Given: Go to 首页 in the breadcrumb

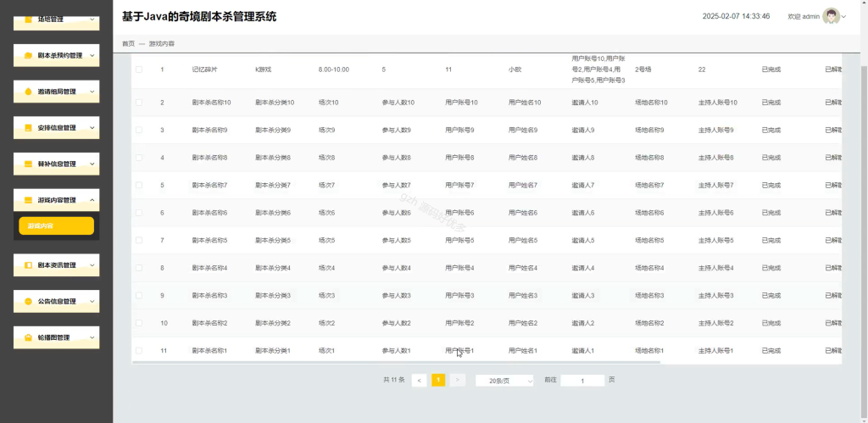Looking at the screenshot, I should (x=128, y=43).
